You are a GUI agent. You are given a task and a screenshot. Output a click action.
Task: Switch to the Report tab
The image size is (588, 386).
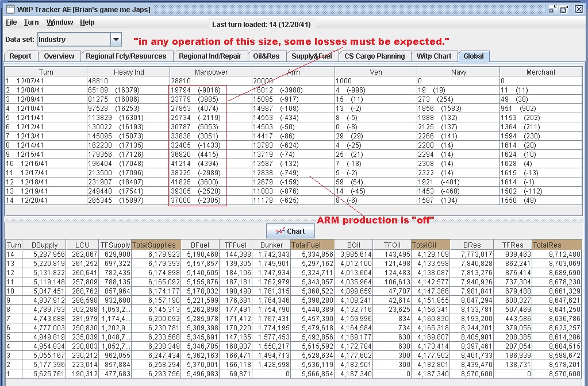[20, 56]
